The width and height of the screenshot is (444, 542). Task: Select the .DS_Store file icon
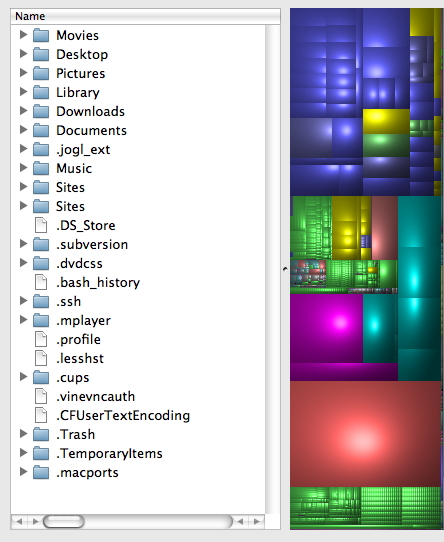(x=41, y=225)
